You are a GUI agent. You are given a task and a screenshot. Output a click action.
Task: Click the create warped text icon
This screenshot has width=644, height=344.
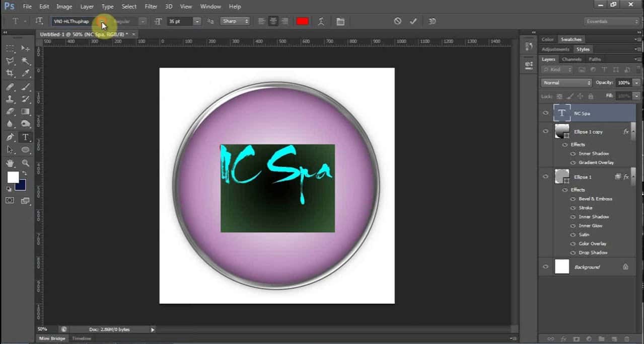(x=321, y=21)
